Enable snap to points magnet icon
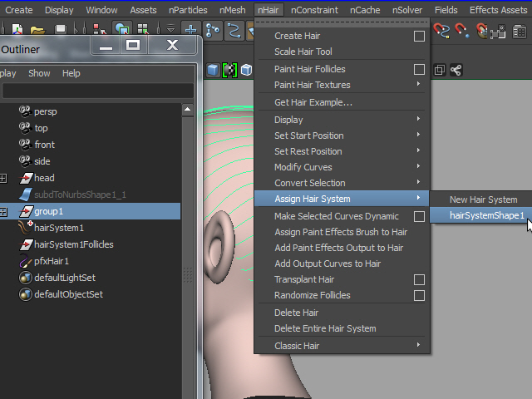 462,31
